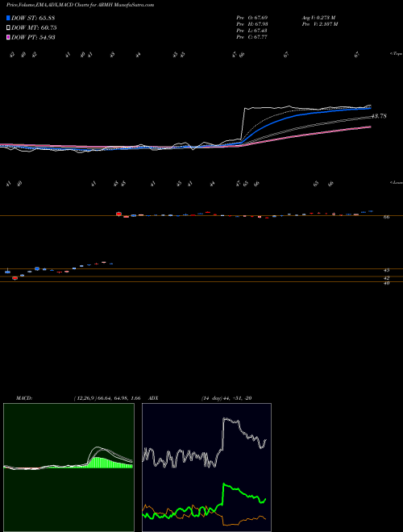Select the 'DOW PT: 54.93' legend text
The height and width of the screenshot is (532, 403).
(33, 37)
